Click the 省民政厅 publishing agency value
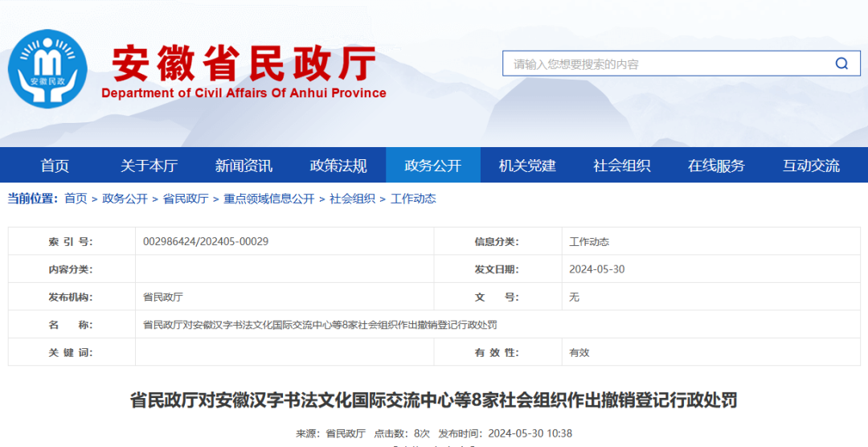Screen dimensions: 868x447 (162, 297)
